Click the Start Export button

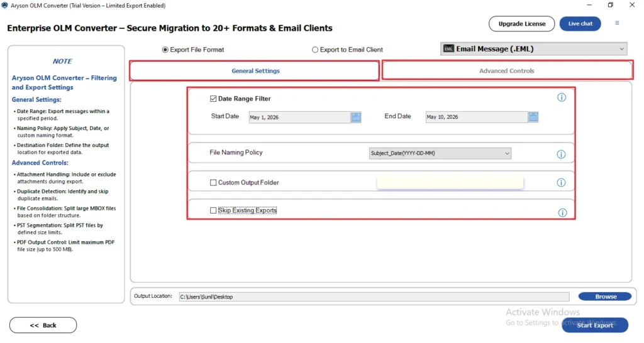coord(595,325)
